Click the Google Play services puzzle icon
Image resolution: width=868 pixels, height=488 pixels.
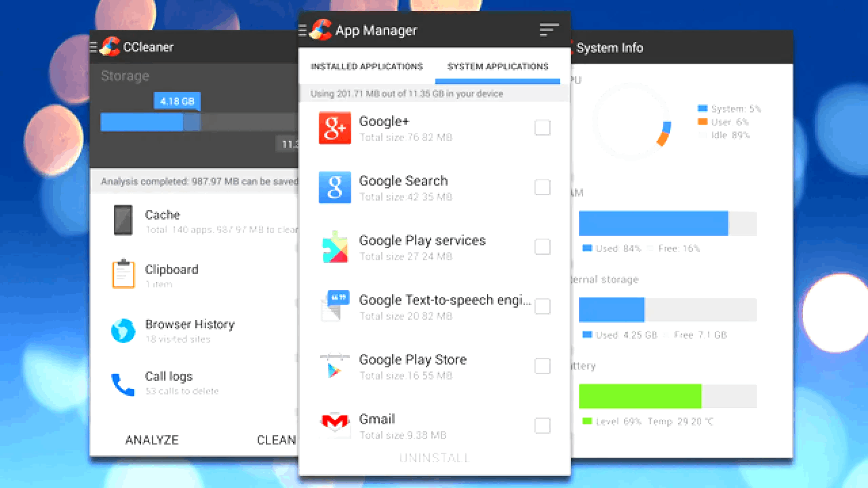[335, 247]
